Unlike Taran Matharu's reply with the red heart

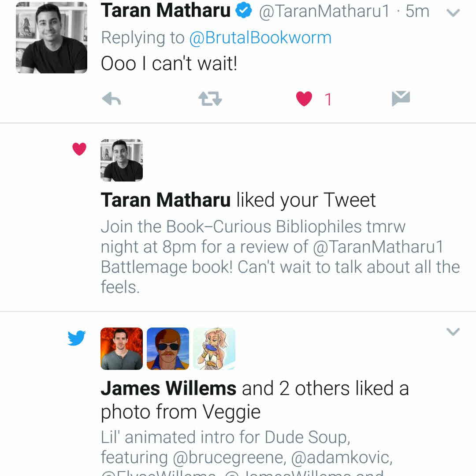point(304,99)
